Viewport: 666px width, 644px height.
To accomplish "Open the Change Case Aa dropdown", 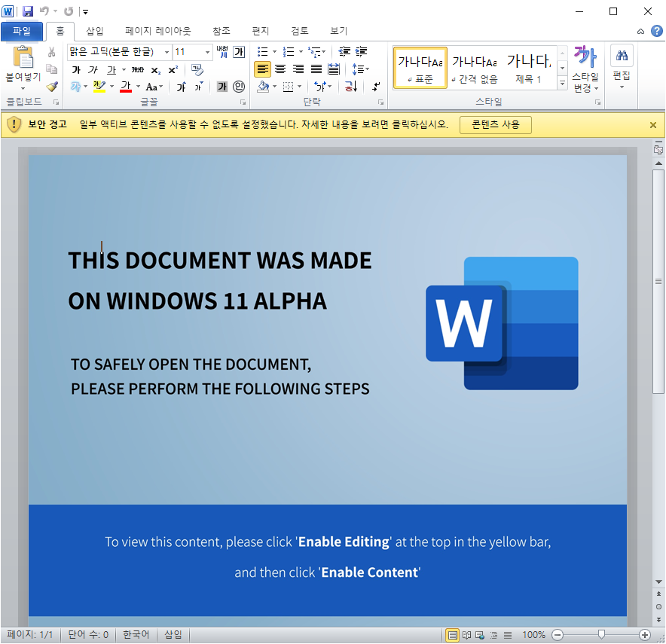I will click(x=154, y=87).
